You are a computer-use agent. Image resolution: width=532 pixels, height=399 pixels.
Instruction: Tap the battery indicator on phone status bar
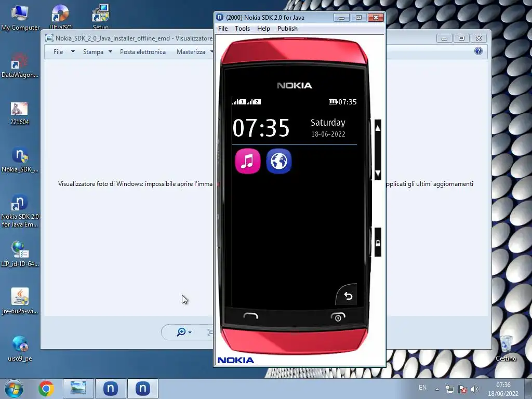333,102
